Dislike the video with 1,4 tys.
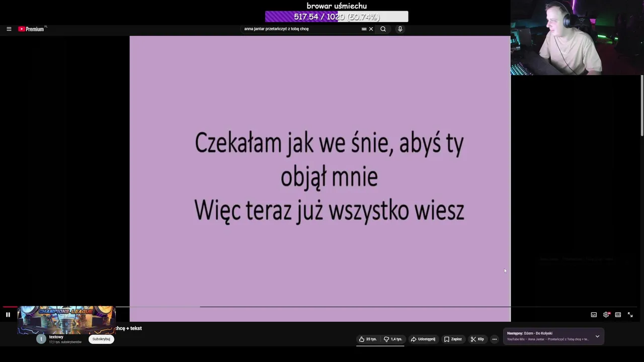Viewport: 644px width, 362px height. coord(393,339)
